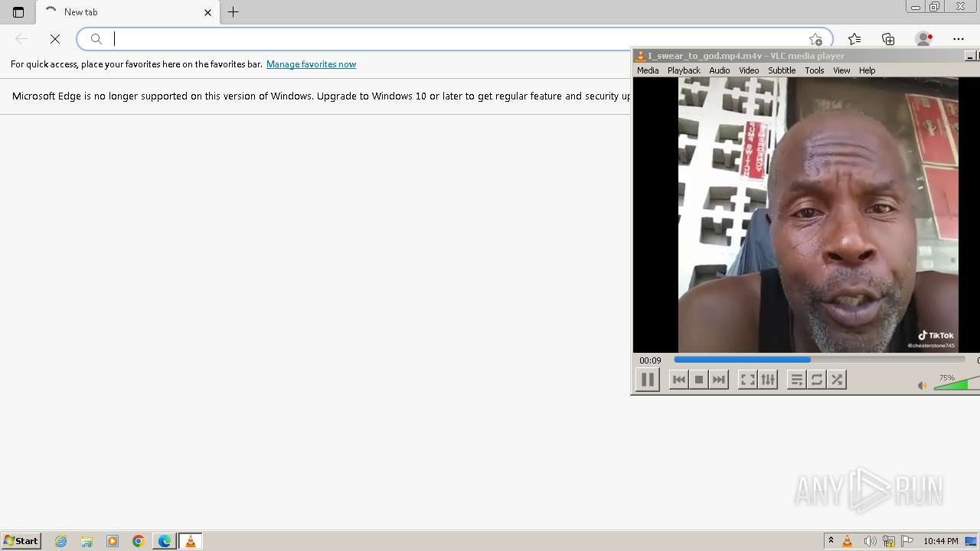The image size is (980, 551).
Task: Open Action Center flag icon
Action: point(908,541)
